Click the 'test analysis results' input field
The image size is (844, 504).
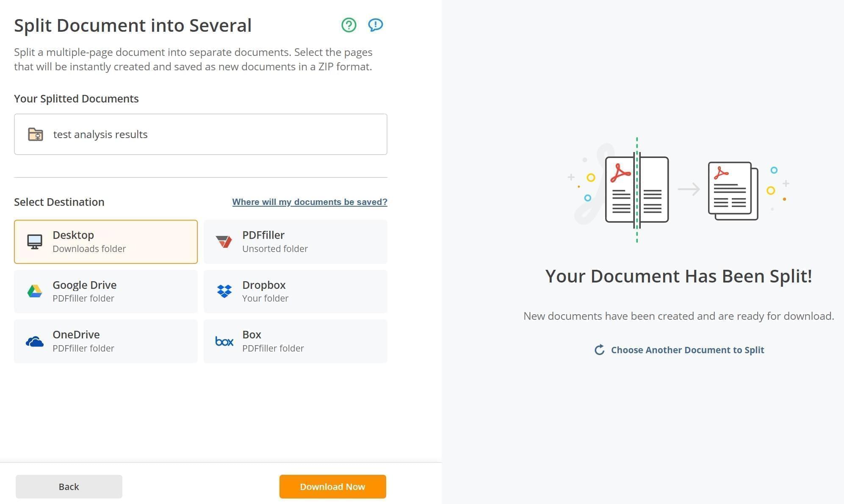(x=202, y=133)
